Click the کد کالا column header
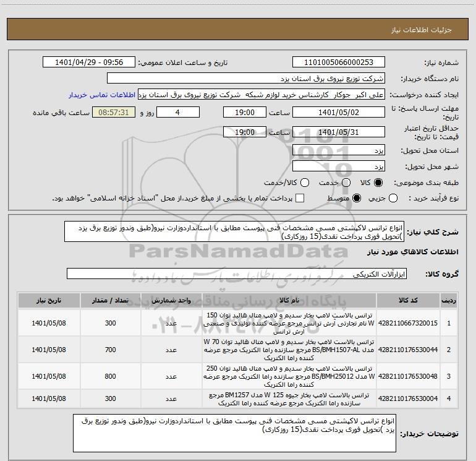 pyautogui.click(x=408, y=300)
